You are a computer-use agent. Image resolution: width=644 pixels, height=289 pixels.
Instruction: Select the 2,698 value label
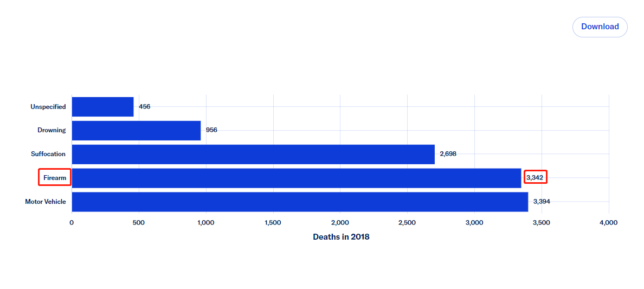coord(448,154)
